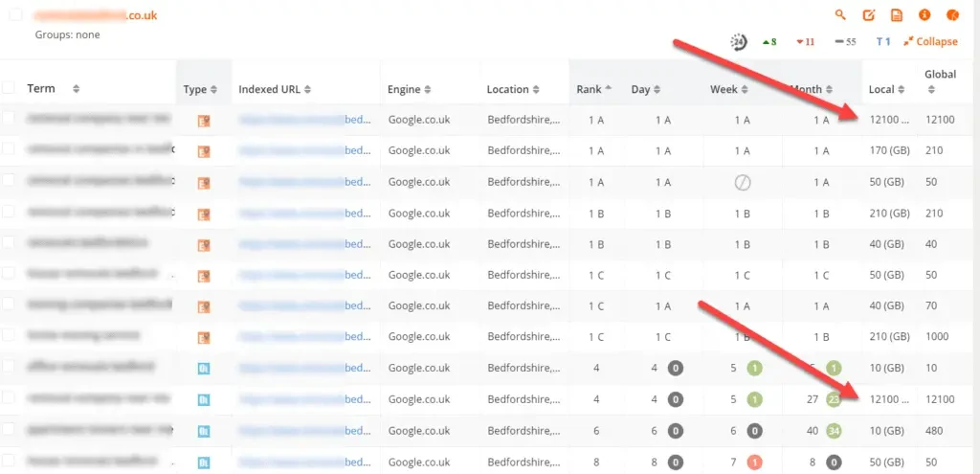Click orange type icon in Global 70 row
Image resolution: width=980 pixels, height=474 pixels.
pos(204,307)
